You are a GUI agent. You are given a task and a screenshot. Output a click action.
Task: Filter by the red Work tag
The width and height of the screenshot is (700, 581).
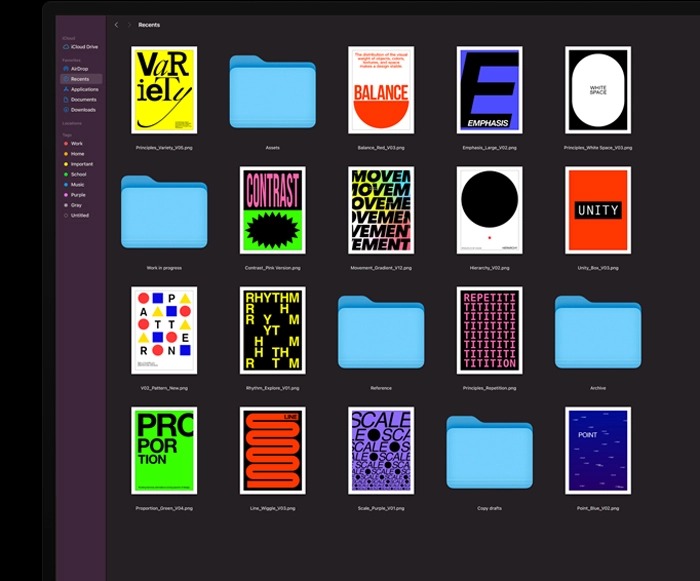coord(77,144)
